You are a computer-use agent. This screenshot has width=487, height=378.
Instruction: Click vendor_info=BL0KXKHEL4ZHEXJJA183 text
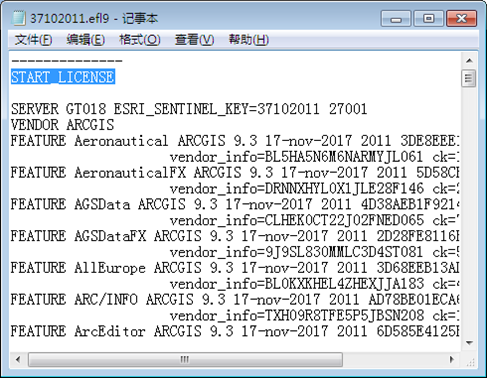296,284
